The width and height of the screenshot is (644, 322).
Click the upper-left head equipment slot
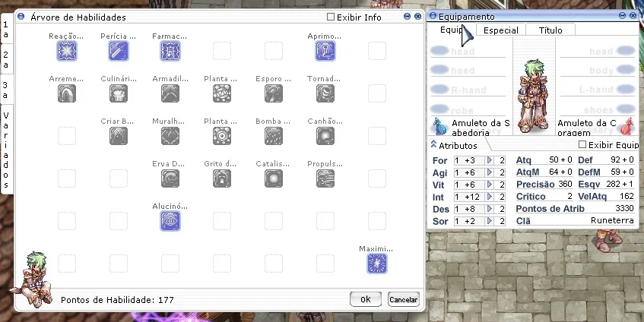(468, 51)
